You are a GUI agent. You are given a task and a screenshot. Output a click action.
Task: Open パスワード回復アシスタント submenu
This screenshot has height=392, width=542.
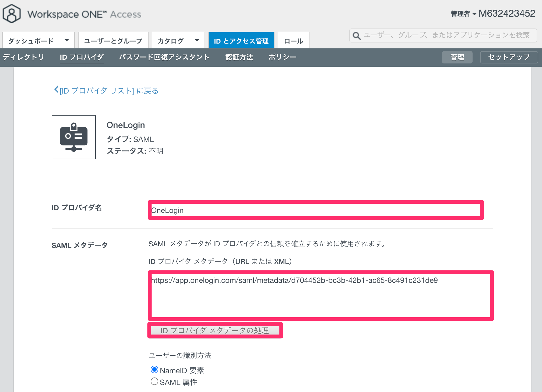point(164,57)
